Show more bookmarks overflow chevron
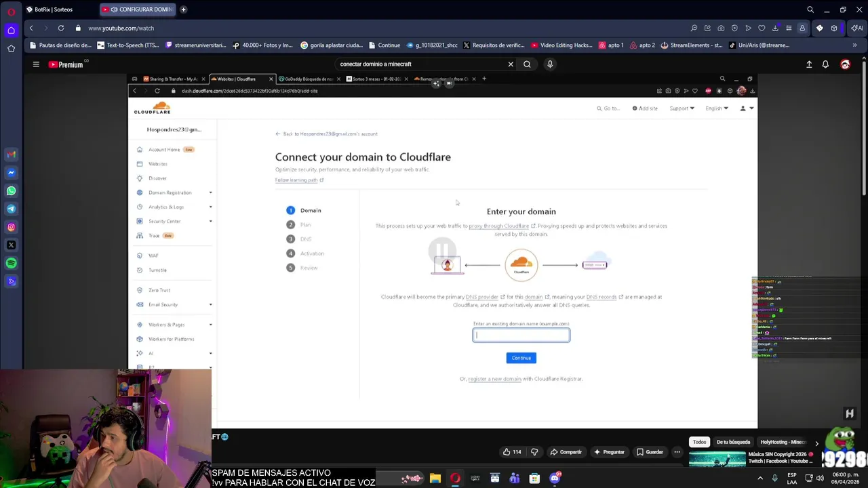 [854, 45]
